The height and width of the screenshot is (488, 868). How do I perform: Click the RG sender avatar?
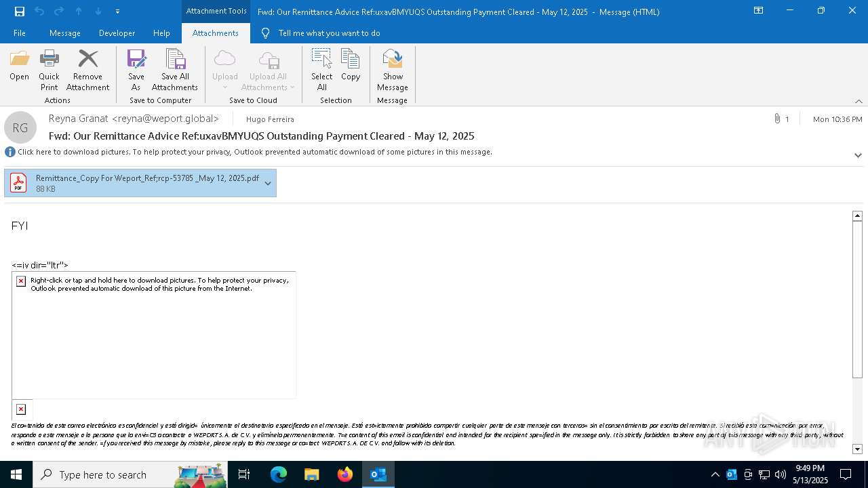[x=20, y=127]
